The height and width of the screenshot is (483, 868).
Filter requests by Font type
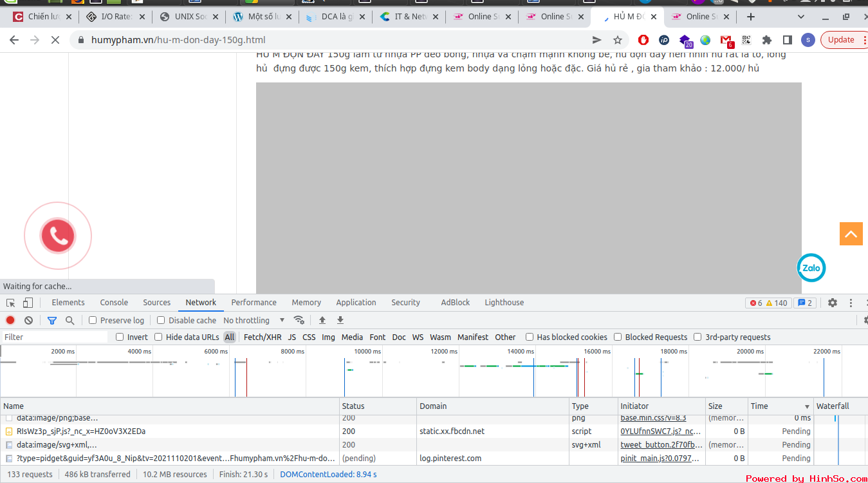point(378,337)
